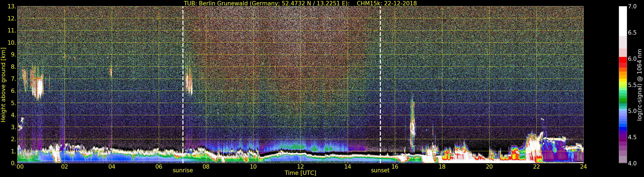Click height axis tick "3."
This screenshot has height=177, width=644.
click(13, 127)
